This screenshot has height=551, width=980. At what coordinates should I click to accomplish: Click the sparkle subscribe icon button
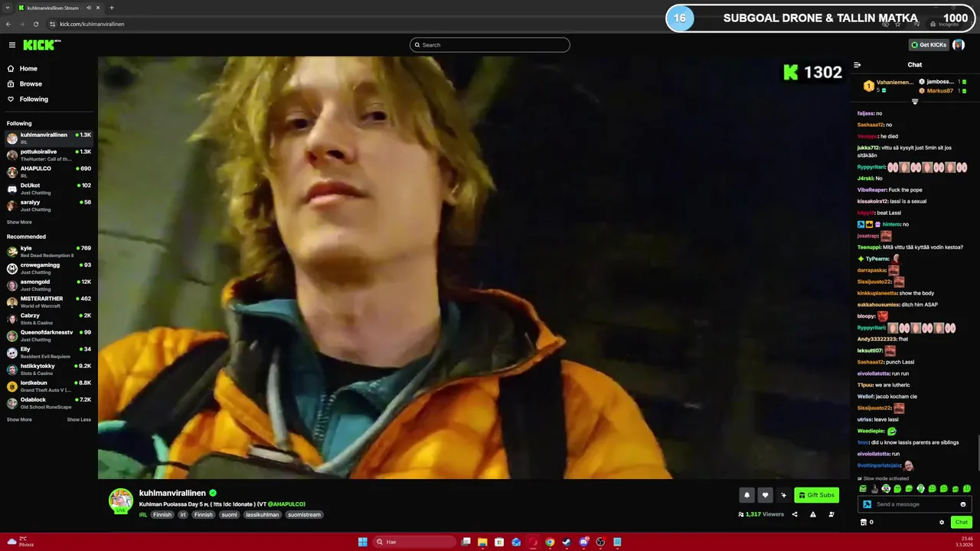tap(783, 495)
